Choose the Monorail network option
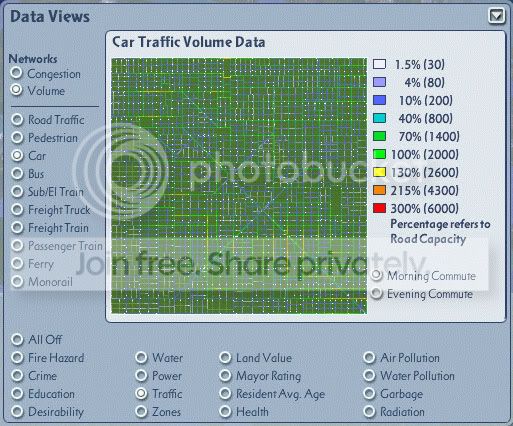 [x=17, y=281]
